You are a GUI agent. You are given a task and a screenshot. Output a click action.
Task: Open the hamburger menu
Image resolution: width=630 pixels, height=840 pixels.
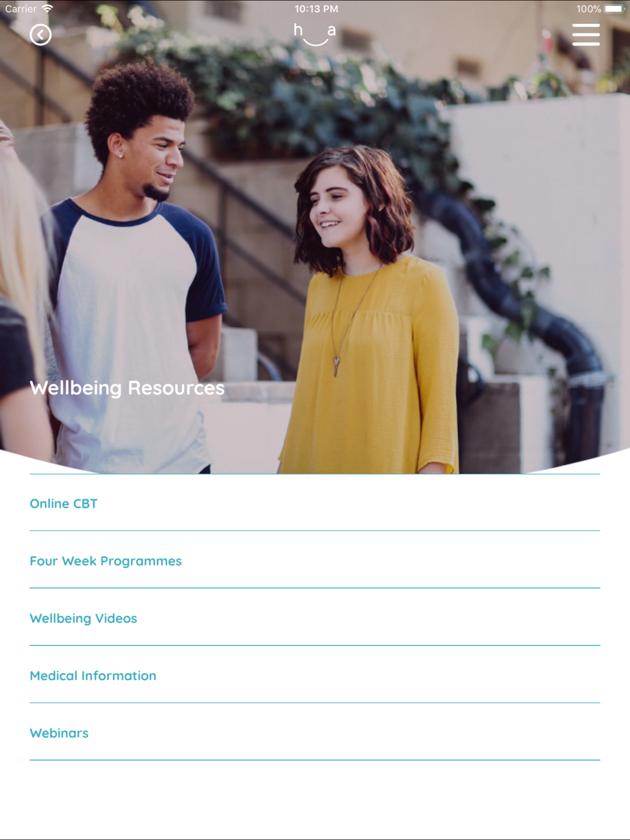(586, 35)
